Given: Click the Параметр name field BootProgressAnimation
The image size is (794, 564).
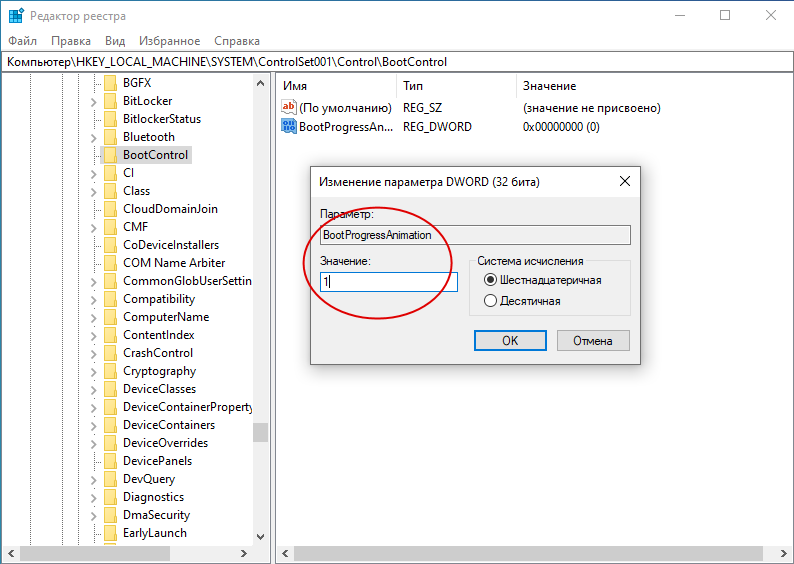Looking at the screenshot, I should 475,235.
